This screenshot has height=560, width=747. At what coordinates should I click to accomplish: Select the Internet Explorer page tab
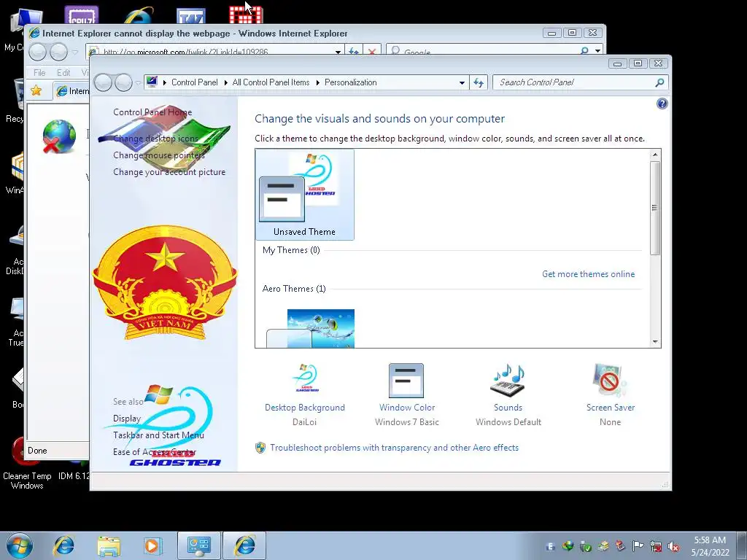71,91
